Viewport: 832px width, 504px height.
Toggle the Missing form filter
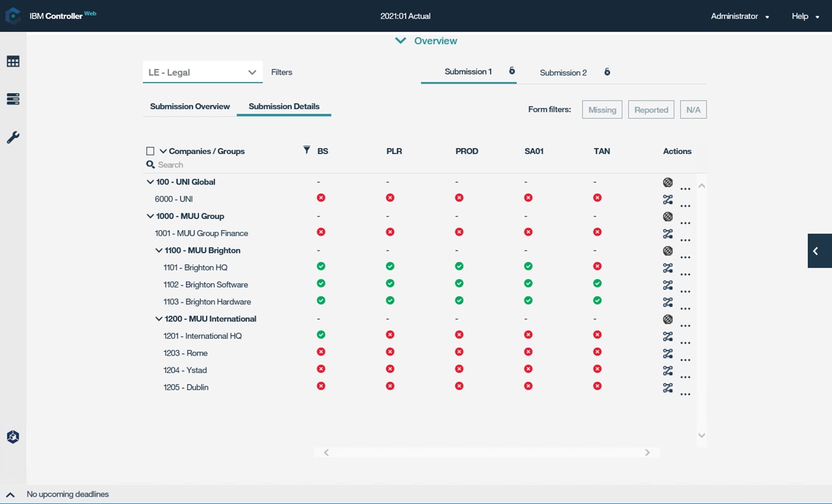tap(602, 110)
